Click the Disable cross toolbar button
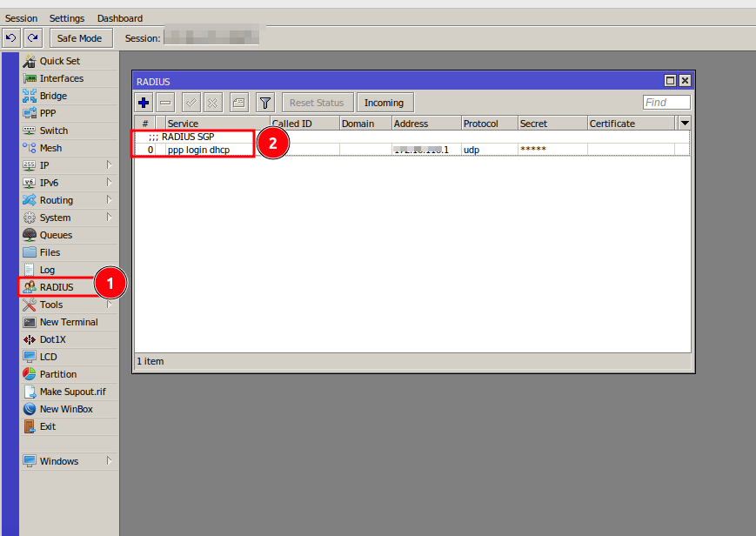756x536 pixels. [x=213, y=103]
